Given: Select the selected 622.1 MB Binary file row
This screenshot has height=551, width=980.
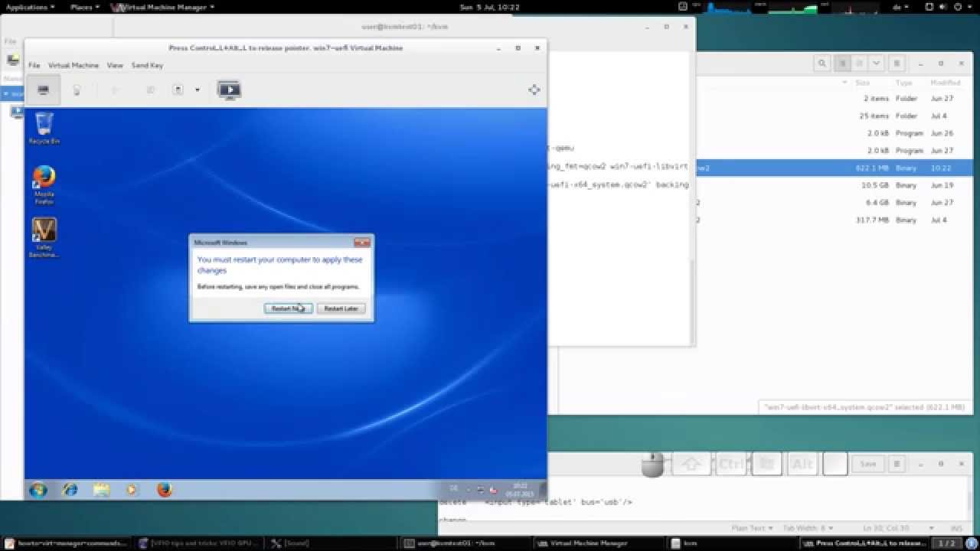Looking at the screenshot, I should click(834, 168).
